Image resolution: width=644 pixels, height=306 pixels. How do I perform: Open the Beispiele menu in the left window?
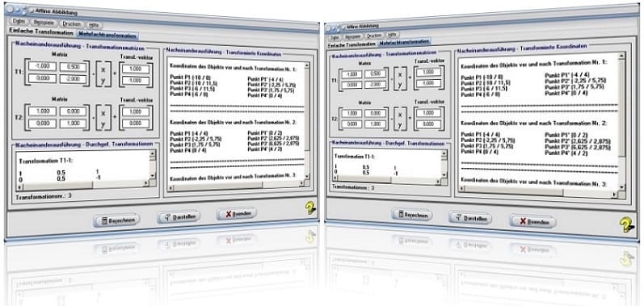[44, 22]
